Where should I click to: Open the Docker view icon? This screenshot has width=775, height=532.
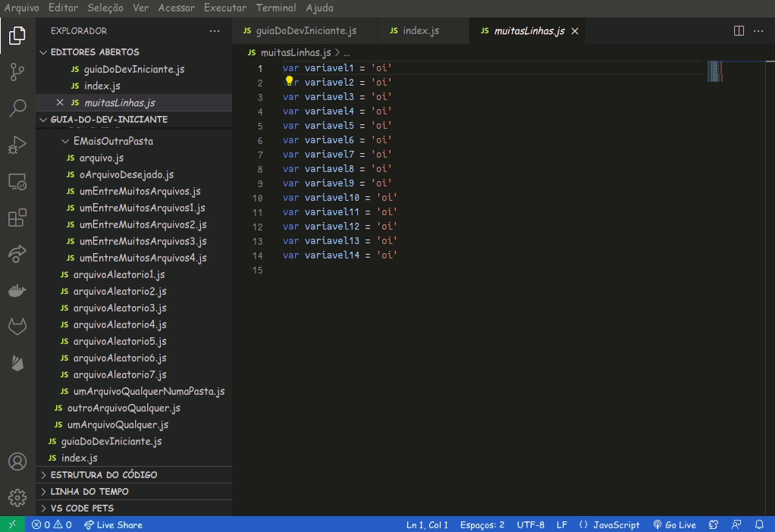[17, 290]
